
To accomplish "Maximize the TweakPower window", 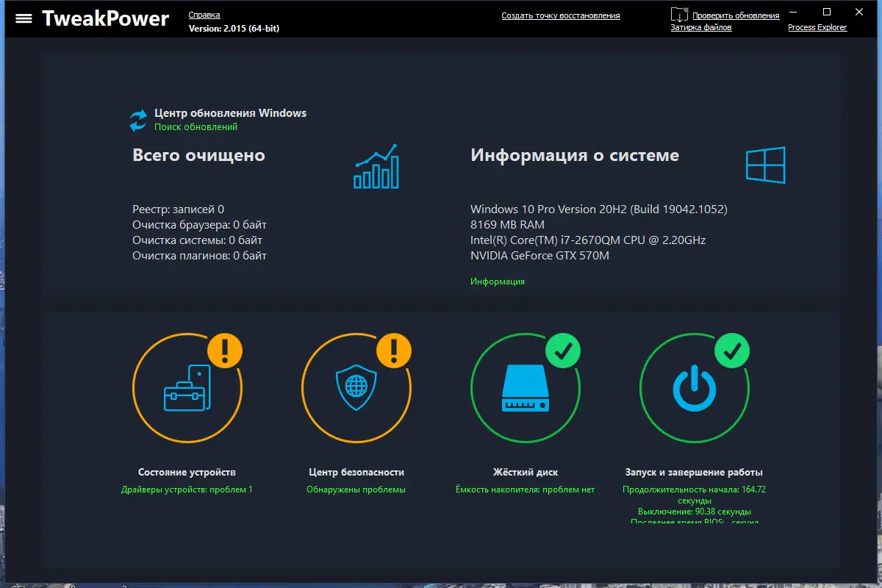I will point(827,12).
